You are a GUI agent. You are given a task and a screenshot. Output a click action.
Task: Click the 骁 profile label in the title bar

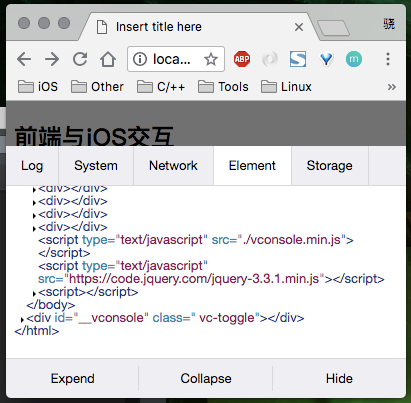[x=389, y=24]
